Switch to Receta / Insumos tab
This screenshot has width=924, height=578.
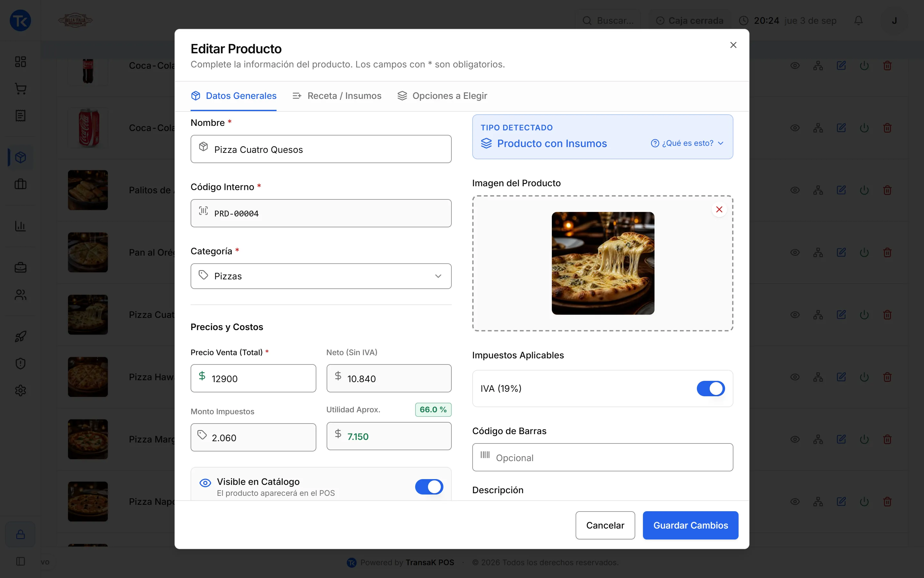pyautogui.click(x=337, y=96)
